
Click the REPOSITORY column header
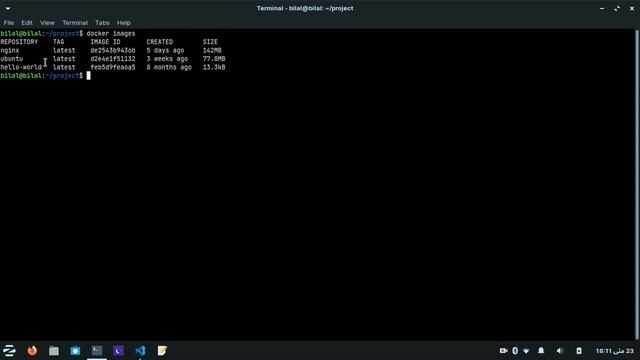[19, 42]
